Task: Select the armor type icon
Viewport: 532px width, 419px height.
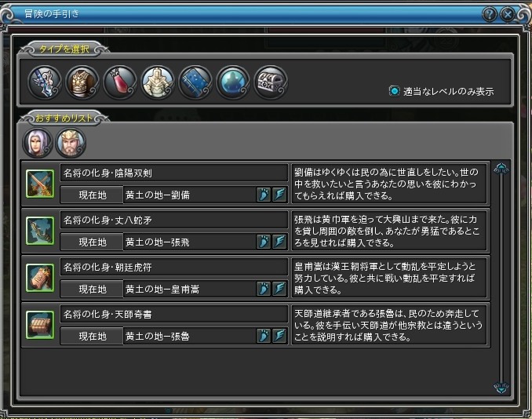Action: [82, 82]
